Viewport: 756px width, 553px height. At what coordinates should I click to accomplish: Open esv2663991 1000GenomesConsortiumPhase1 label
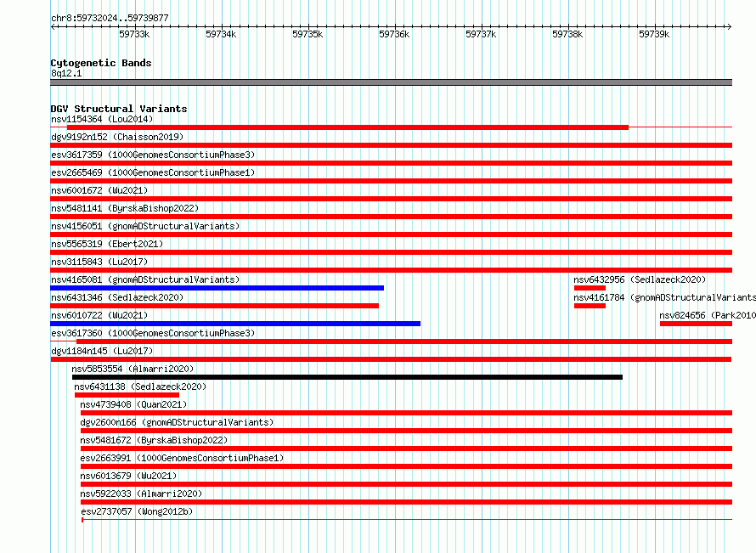182,458
